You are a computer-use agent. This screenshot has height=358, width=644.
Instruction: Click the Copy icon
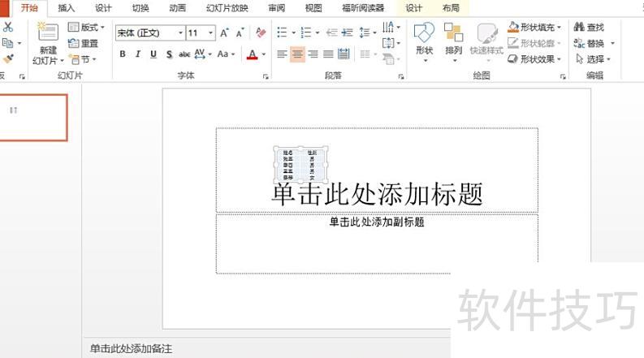(x=7, y=43)
